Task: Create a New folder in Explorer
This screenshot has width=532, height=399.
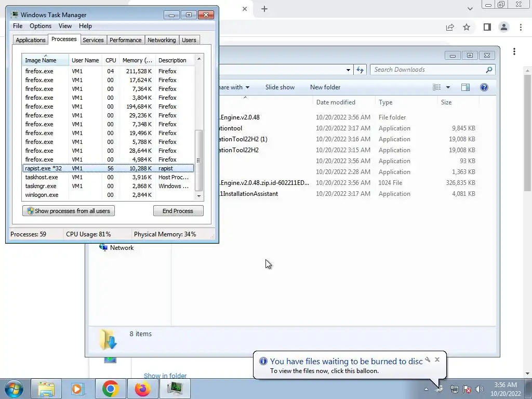Action: [x=325, y=87]
